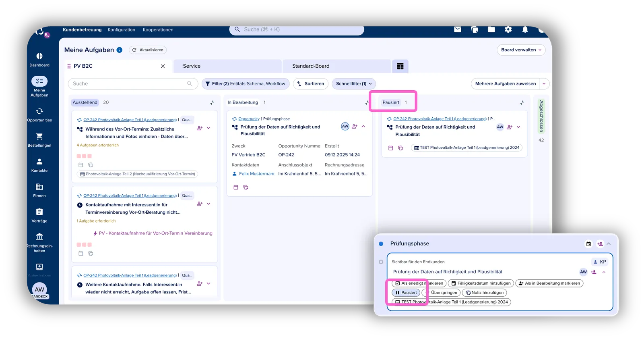Open the arrow beside Mehrere Aufgaben zuweisen

pyautogui.click(x=544, y=84)
